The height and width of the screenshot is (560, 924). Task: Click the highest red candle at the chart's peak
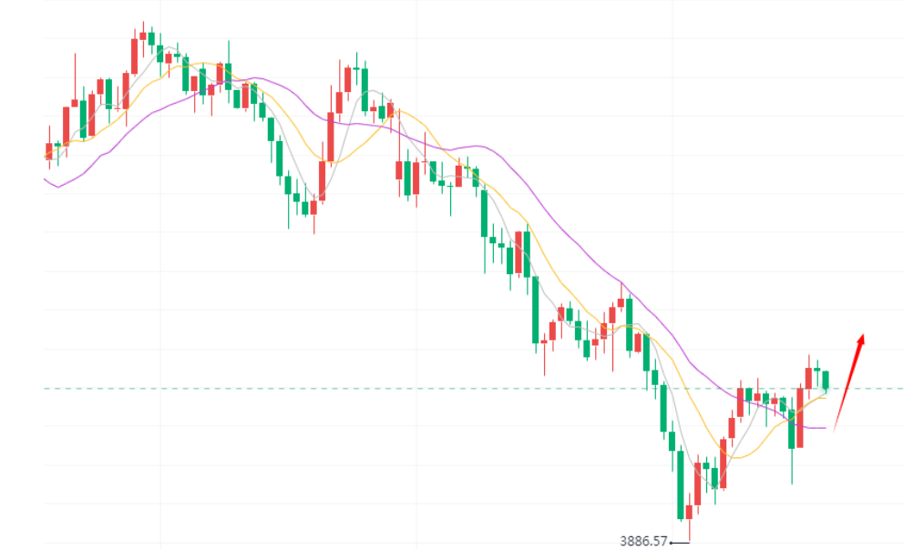tap(143, 35)
